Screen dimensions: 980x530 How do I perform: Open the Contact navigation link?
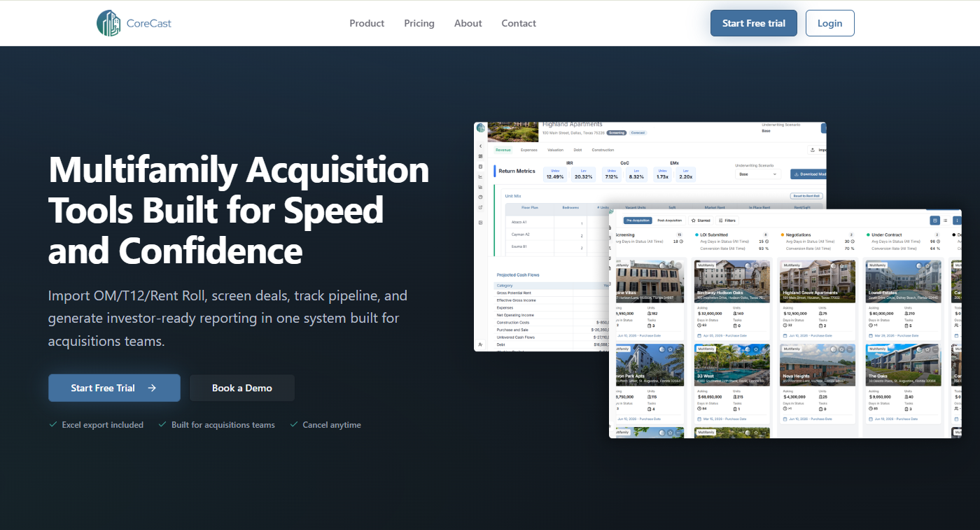[x=519, y=23]
